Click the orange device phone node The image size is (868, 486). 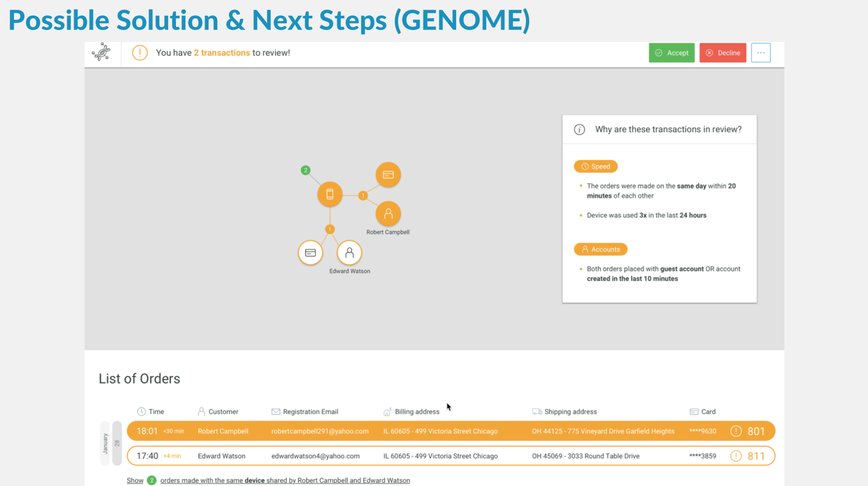coord(330,194)
